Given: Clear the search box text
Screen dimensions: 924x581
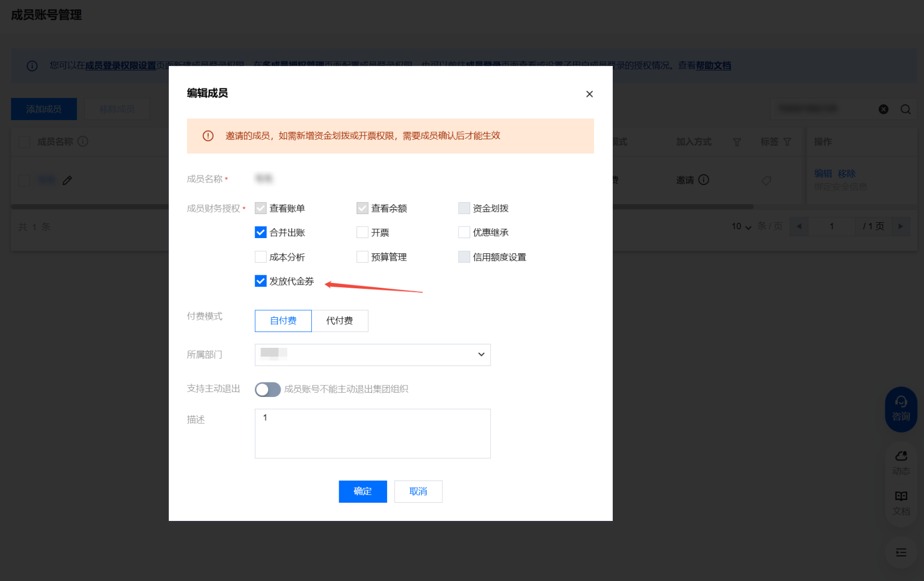Looking at the screenshot, I should [883, 109].
